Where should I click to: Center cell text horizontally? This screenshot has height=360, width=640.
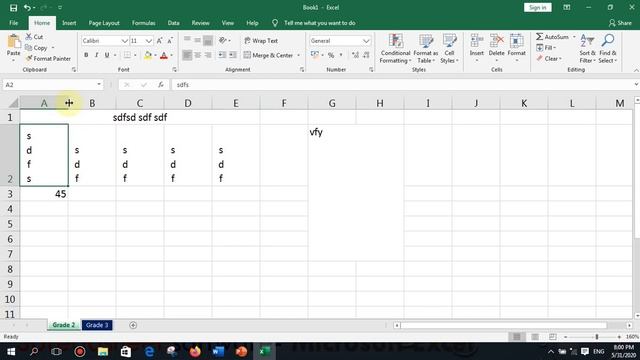click(198, 55)
